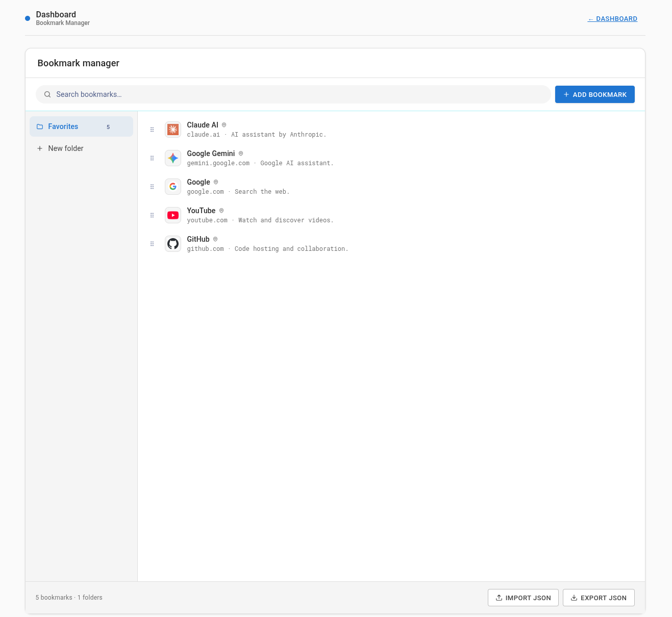This screenshot has height=617, width=672.
Task: Click Export JSON button
Action: pyautogui.click(x=599, y=598)
